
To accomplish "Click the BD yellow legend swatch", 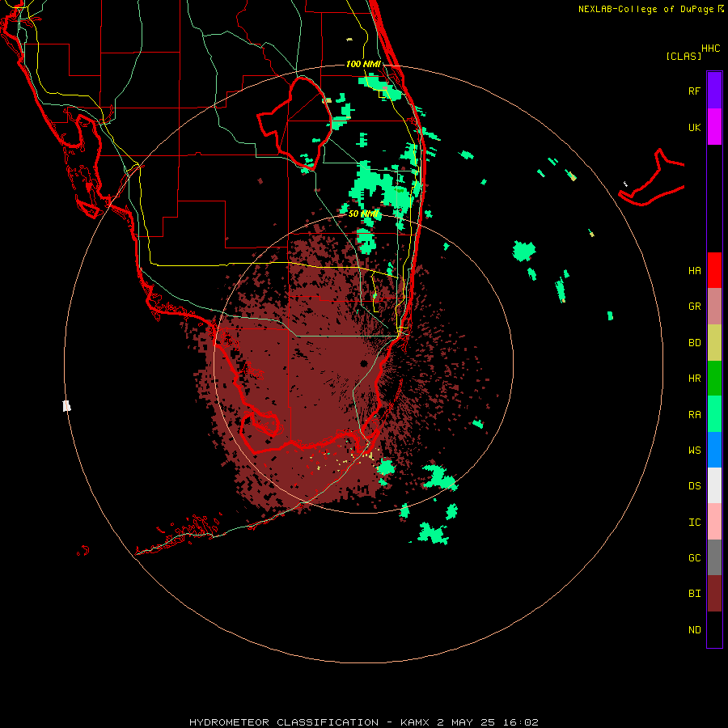I will coord(714,343).
